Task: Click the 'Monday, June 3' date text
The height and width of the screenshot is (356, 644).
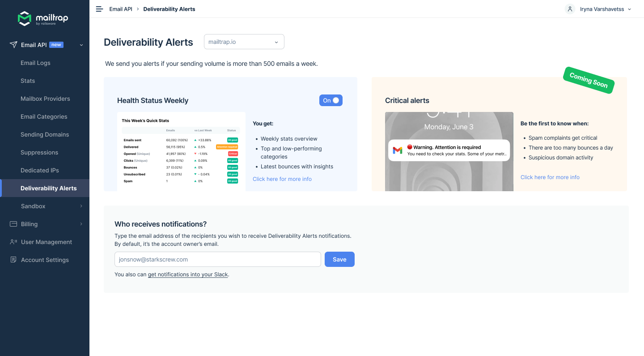Action: pyautogui.click(x=449, y=127)
